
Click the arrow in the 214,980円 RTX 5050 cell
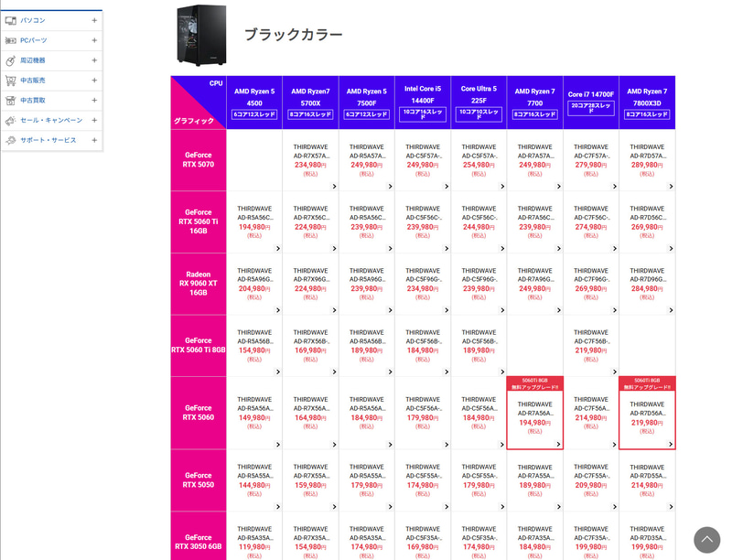click(x=671, y=506)
